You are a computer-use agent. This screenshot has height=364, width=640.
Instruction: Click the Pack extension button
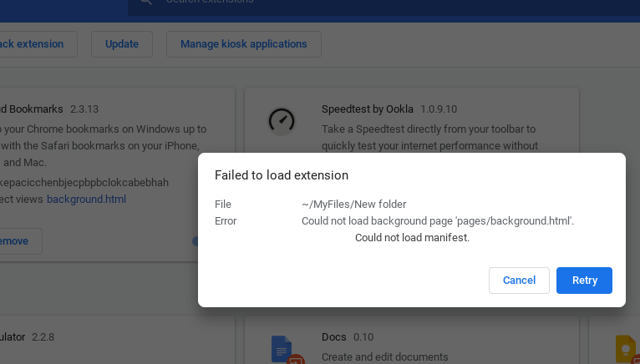click(33, 44)
